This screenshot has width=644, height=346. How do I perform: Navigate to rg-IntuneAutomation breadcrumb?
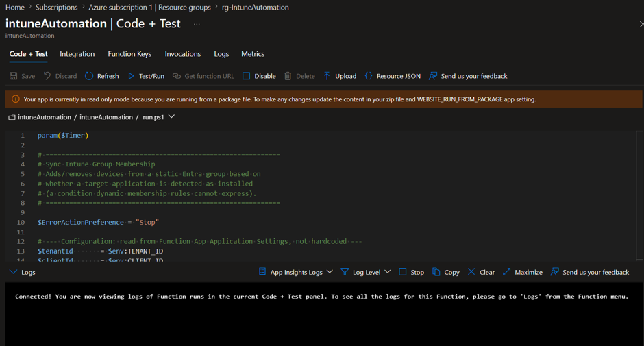click(x=255, y=7)
